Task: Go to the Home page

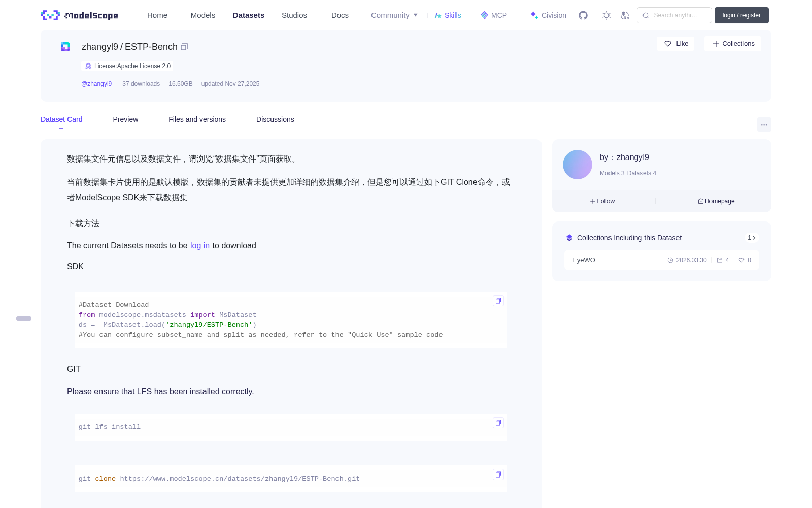Action: click(157, 15)
